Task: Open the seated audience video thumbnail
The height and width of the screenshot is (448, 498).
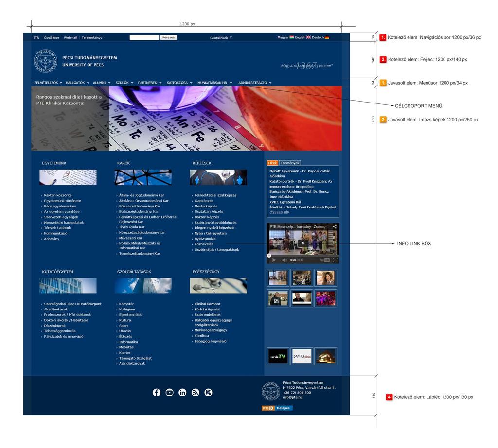Action: [x=302, y=277]
